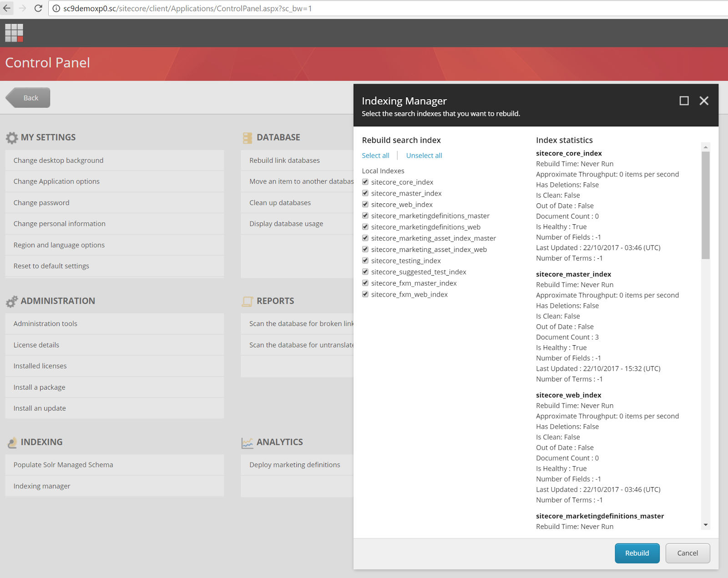Click the sitecore_core_index statistics heading
The height and width of the screenshot is (578, 728).
point(569,153)
